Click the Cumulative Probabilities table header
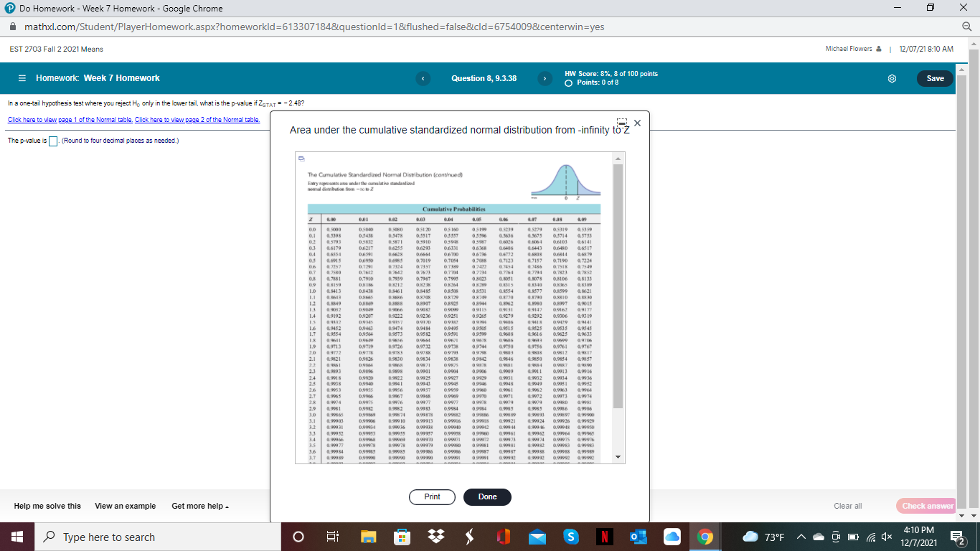Image resolution: width=980 pixels, height=551 pixels. click(x=453, y=209)
